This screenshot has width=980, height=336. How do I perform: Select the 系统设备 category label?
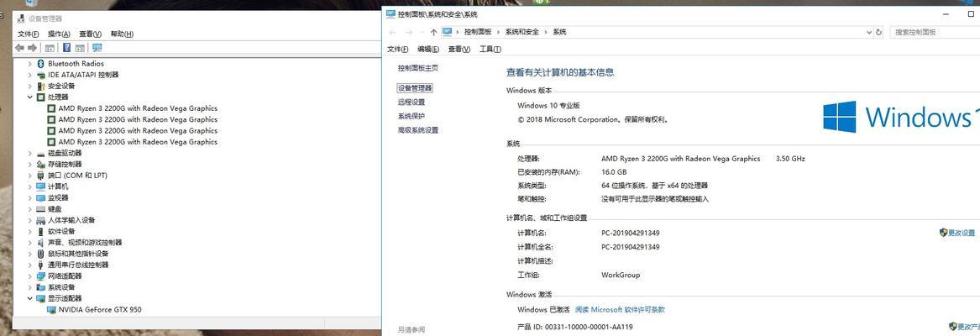[61, 287]
